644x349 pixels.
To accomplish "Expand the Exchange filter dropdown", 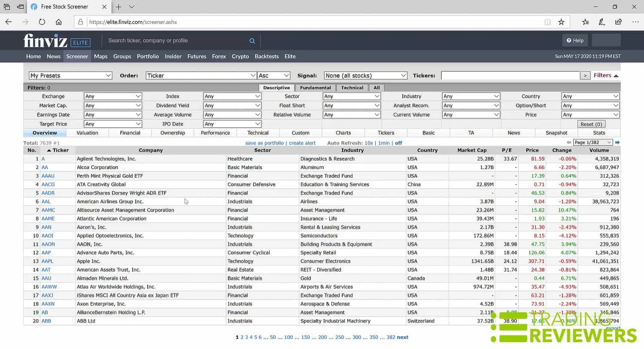I will pyautogui.click(x=113, y=96).
